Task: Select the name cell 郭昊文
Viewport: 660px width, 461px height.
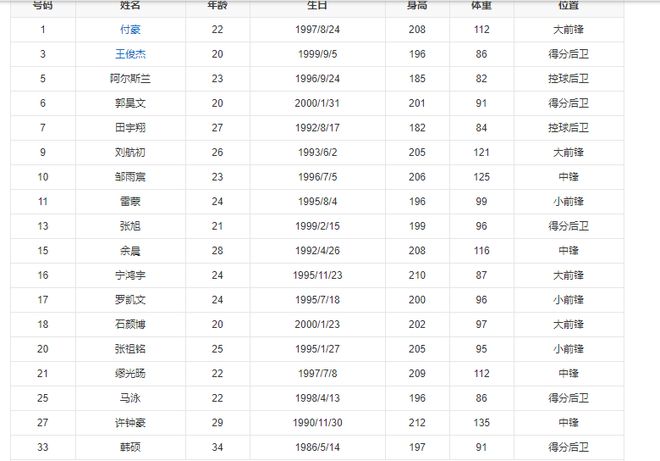Action: click(x=130, y=103)
